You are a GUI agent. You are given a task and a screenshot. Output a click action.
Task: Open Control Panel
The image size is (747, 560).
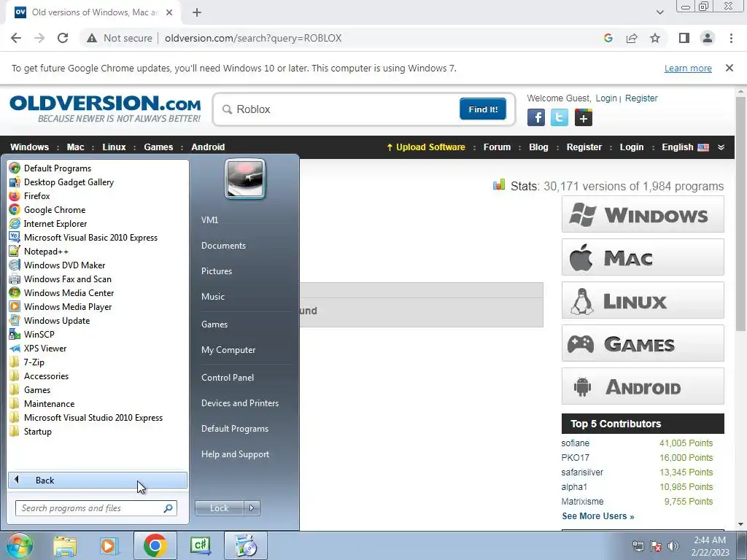click(x=228, y=378)
